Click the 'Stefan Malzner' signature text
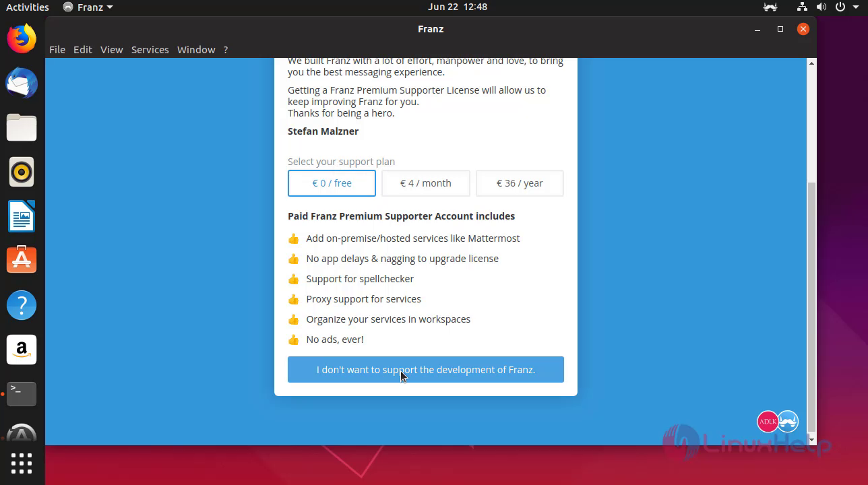Screen dimensions: 868x485 click(323, 131)
